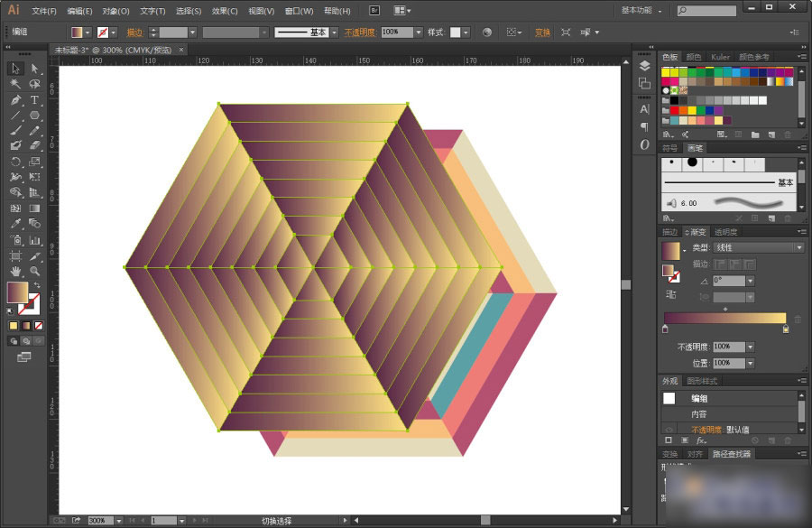The image size is (812, 528).
Task: Swap fill and stroke colors
Action: point(37,285)
